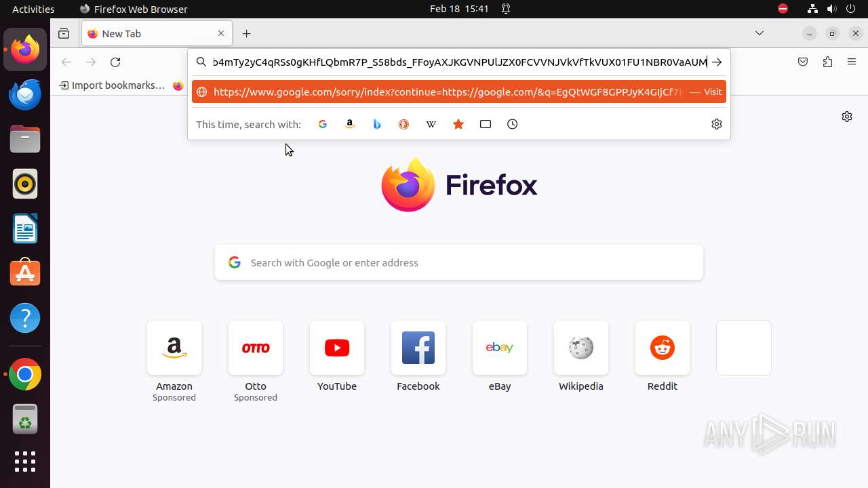Search this time with Wikipedia
The image size is (868, 488).
(431, 124)
